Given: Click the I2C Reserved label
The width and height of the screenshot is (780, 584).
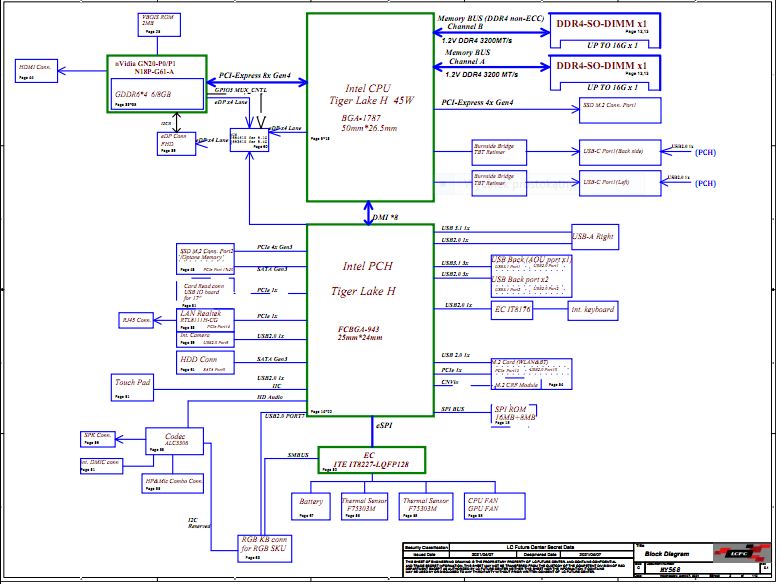Looking at the screenshot, I should pos(199,523).
